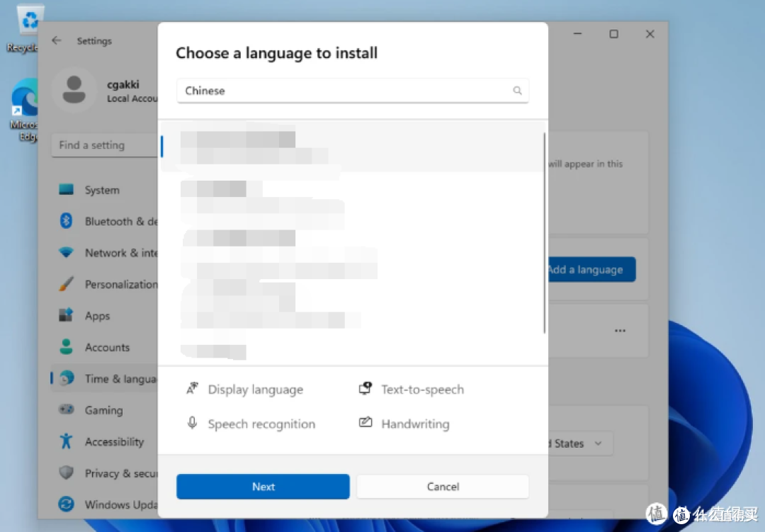Open Windows Update icon in sidebar

(x=66, y=504)
